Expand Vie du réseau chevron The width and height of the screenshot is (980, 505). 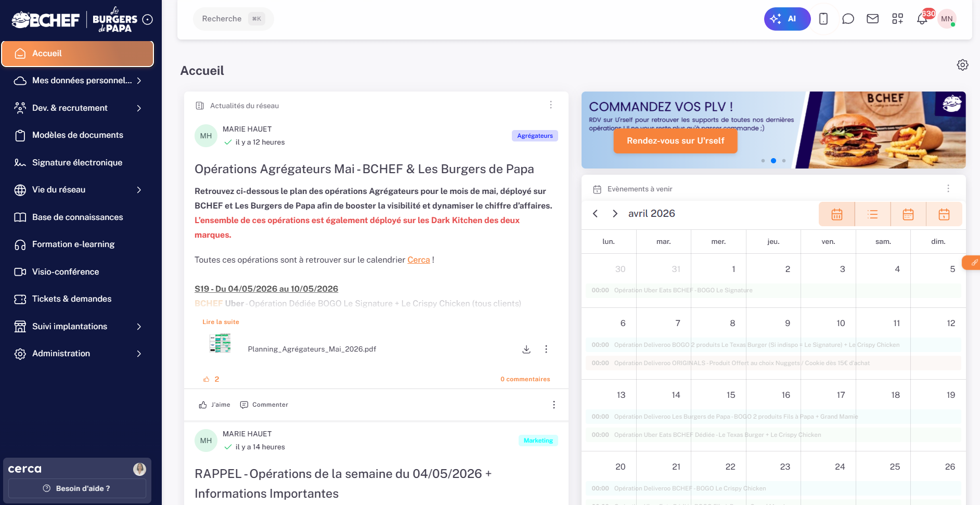[x=139, y=190]
